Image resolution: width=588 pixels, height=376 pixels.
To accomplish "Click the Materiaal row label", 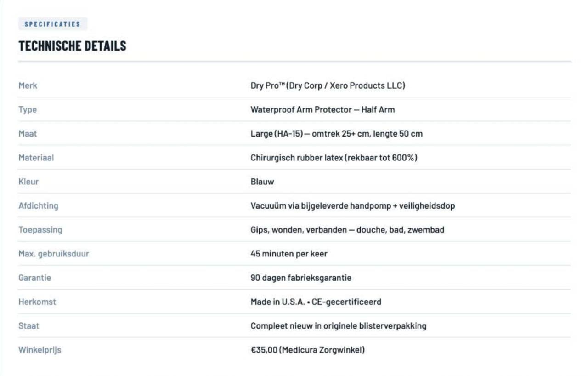I will 36,158.
